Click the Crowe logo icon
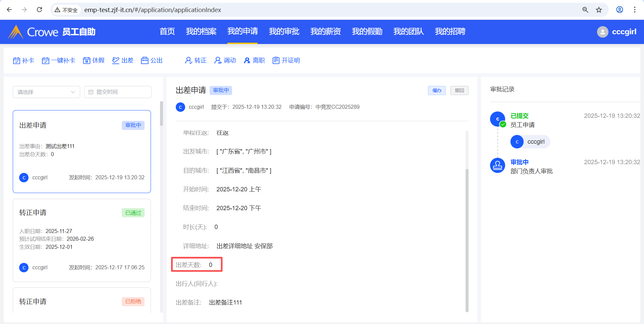 [15, 32]
